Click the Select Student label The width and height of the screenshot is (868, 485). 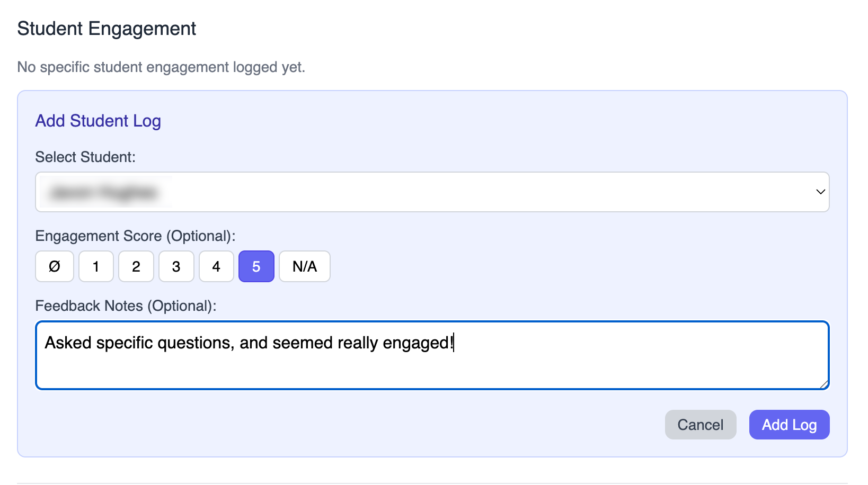(x=85, y=157)
